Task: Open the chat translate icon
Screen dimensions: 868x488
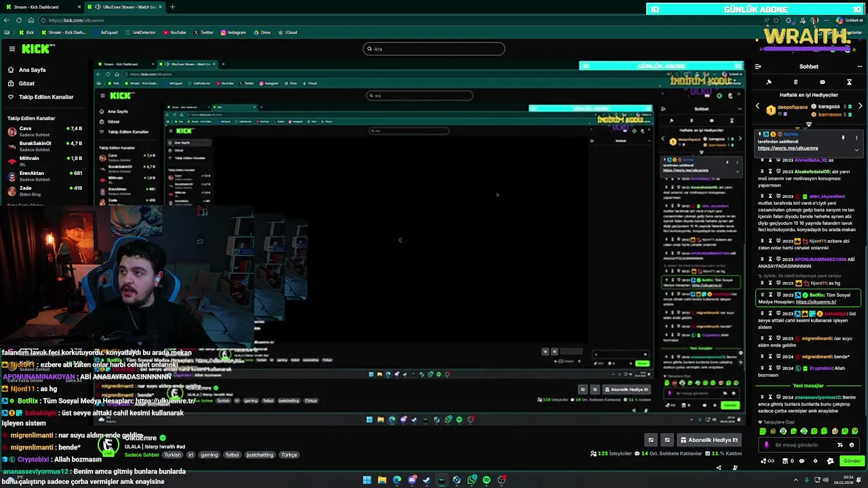Action: click(x=840, y=445)
